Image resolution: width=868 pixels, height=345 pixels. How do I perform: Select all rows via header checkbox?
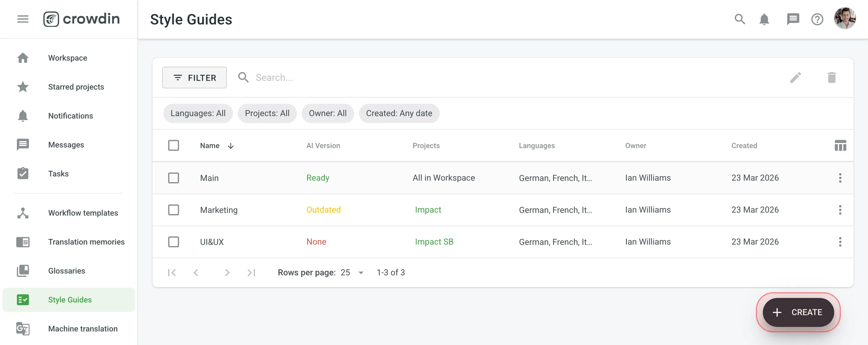click(174, 145)
